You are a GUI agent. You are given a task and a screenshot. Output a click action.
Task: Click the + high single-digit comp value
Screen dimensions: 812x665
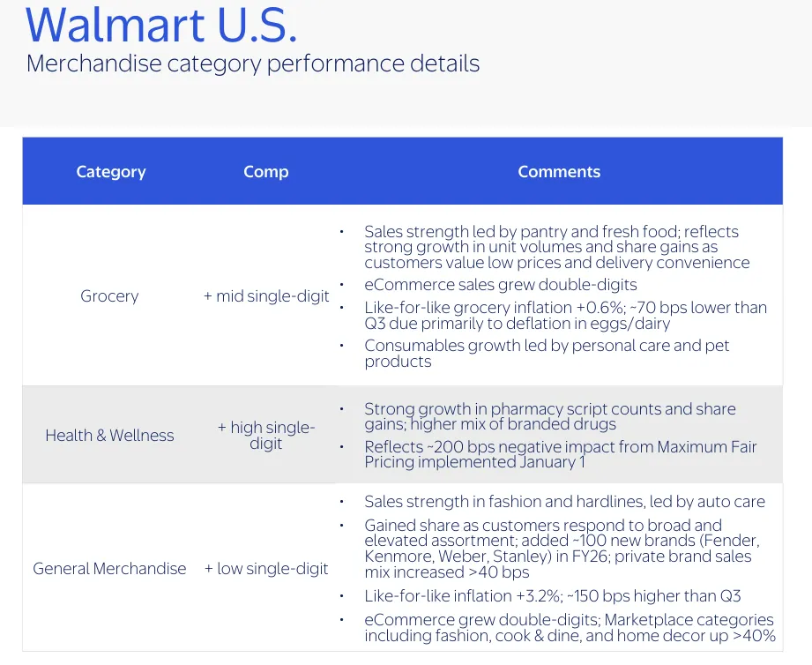(x=266, y=436)
